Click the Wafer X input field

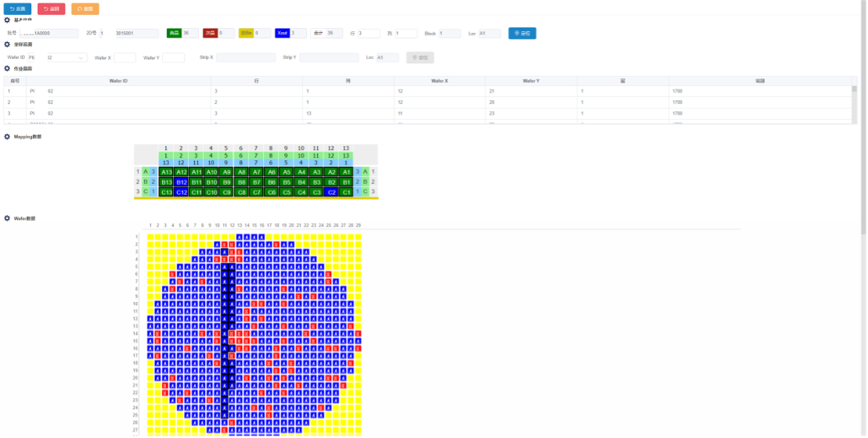click(124, 58)
